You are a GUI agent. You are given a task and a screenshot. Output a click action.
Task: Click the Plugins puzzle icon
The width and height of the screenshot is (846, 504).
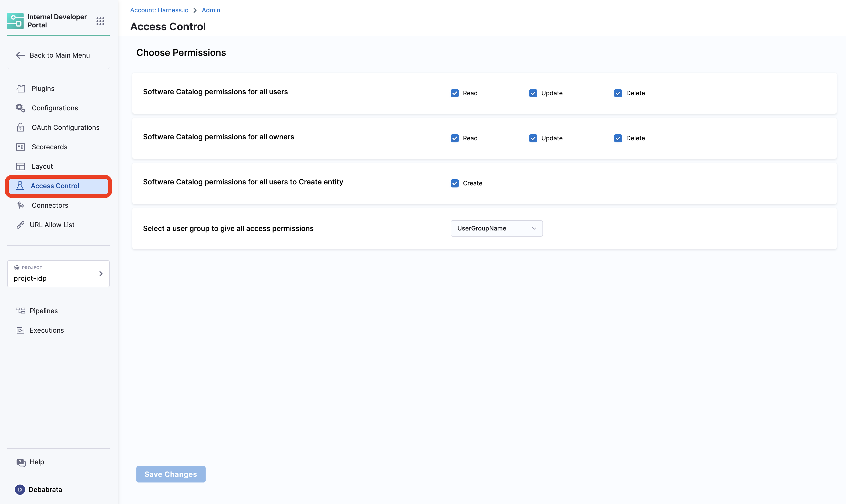tap(21, 89)
